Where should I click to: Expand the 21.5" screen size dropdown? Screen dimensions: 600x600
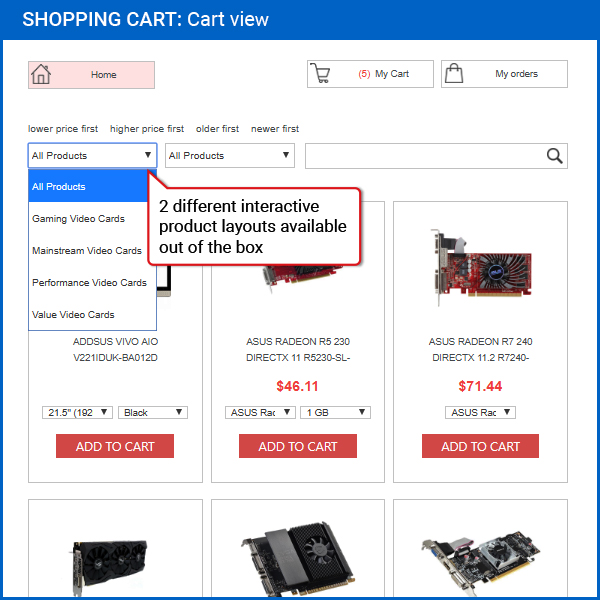click(77, 412)
